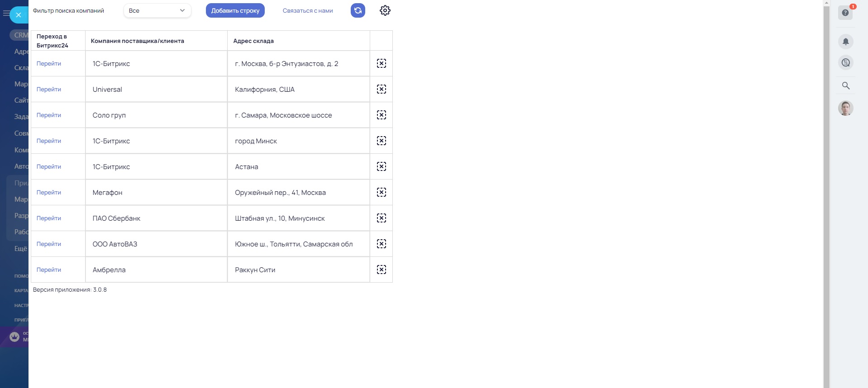Click Перейти in the Соло груп row

(x=49, y=115)
